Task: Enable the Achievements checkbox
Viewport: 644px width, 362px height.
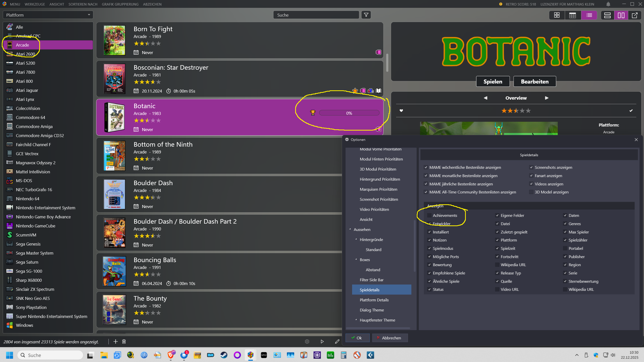Action: [429, 215]
